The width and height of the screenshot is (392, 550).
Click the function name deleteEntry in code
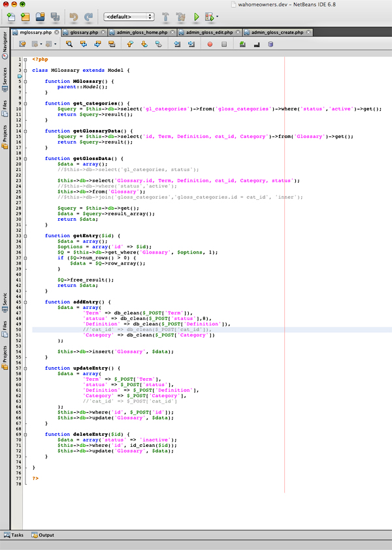pyautogui.click(x=91, y=434)
